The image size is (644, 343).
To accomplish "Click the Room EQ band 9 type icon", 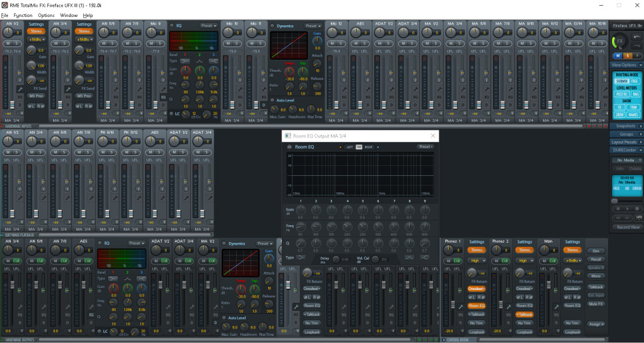I will 424,258.
